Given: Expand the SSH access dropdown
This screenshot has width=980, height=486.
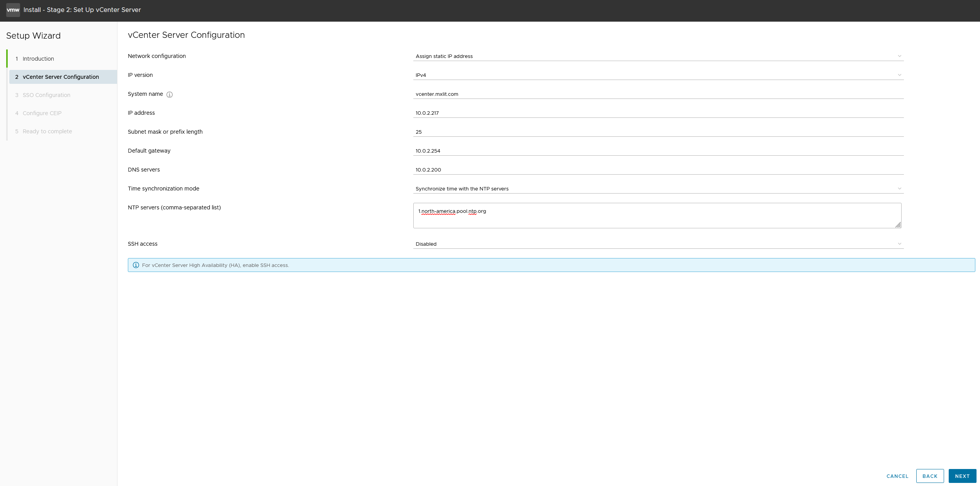Looking at the screenshot, I should click(x=658, y=244).
